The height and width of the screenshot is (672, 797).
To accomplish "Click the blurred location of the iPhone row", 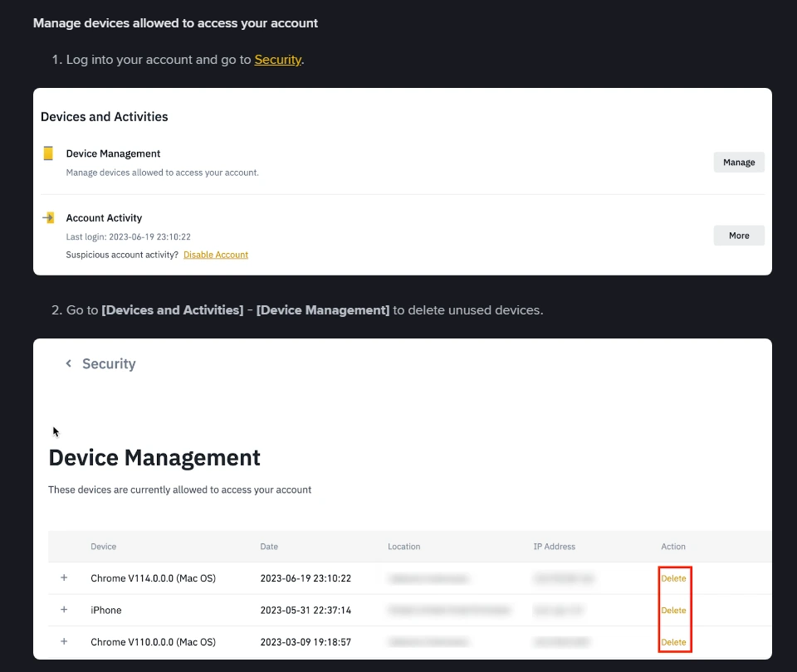I will (449, 610).
